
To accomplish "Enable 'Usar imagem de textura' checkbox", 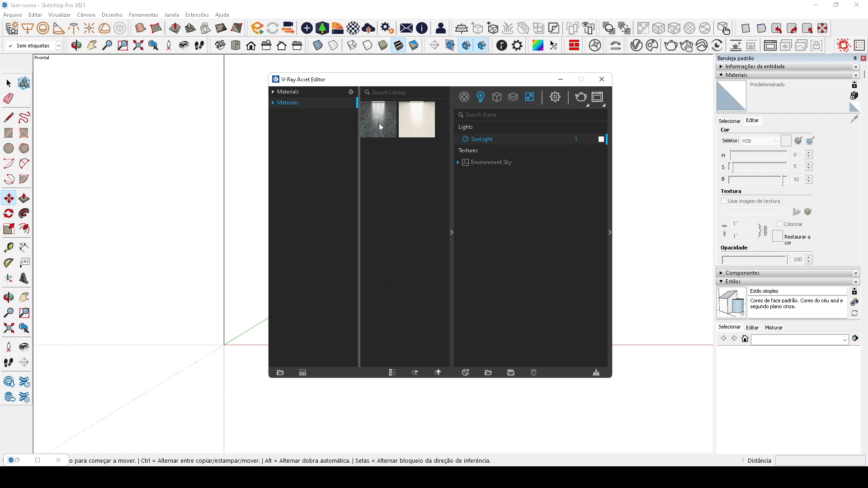I will (724, 201).
